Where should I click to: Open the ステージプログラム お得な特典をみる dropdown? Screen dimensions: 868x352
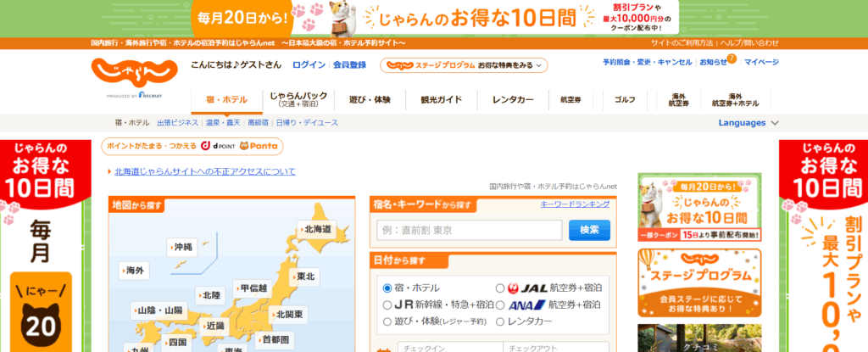(464, 65)
